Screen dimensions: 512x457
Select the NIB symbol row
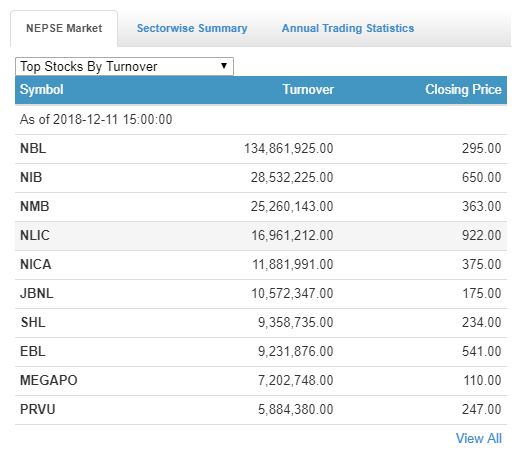(261, 178)
